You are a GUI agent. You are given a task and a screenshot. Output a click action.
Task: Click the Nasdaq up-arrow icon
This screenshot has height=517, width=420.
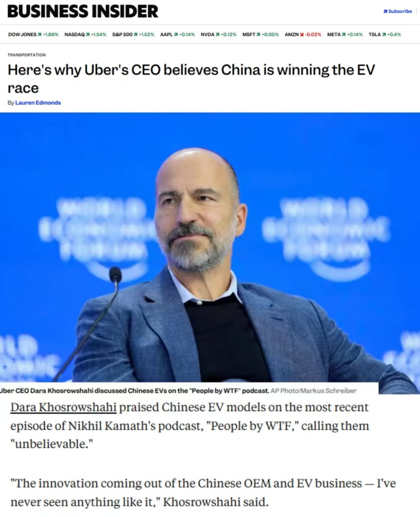[x=88, y=35]
